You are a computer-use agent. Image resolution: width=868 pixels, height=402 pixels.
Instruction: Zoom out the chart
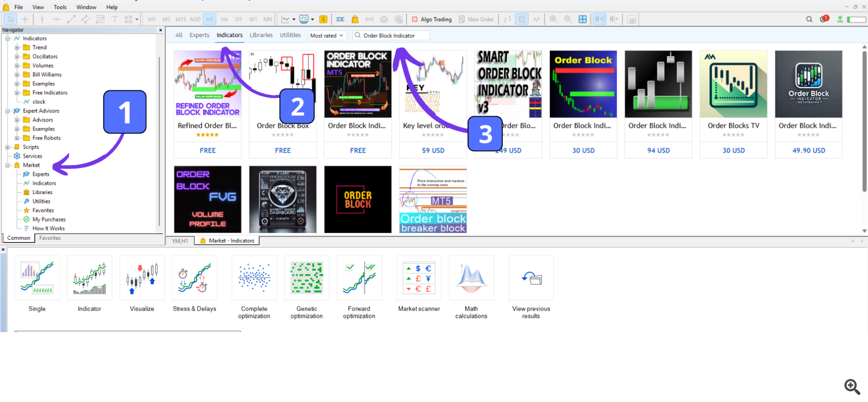tap(568, 19)
